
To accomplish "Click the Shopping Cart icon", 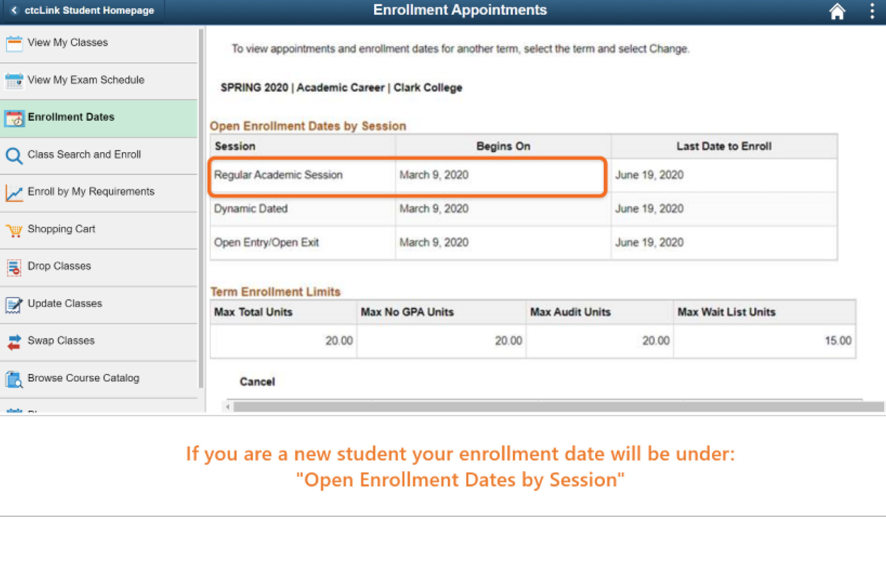I will point(14,230).
